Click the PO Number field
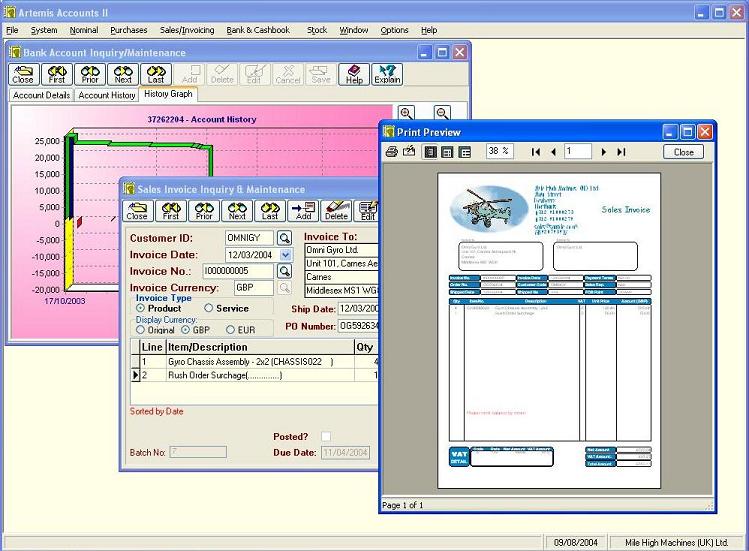This screenshot has height=551, width=749. 358,326
